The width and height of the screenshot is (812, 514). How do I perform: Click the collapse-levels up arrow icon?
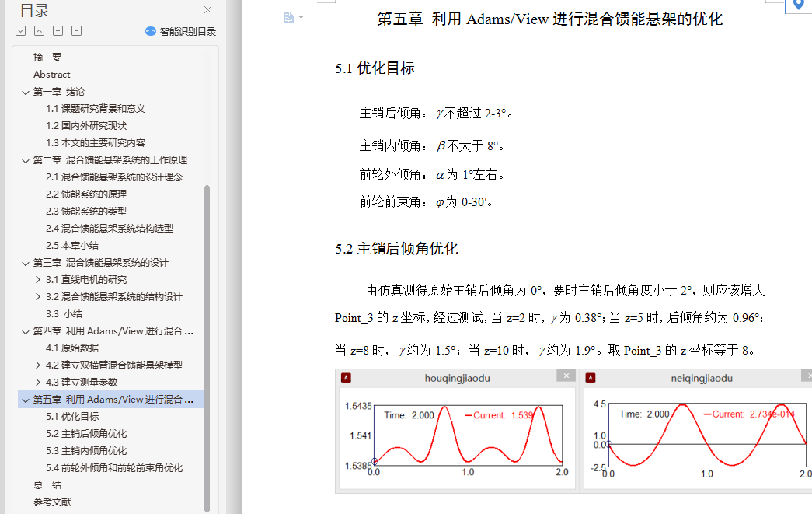coord(40,31)
